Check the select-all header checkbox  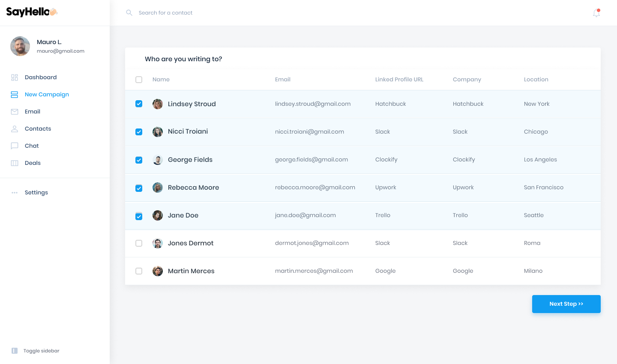(139, 80)
